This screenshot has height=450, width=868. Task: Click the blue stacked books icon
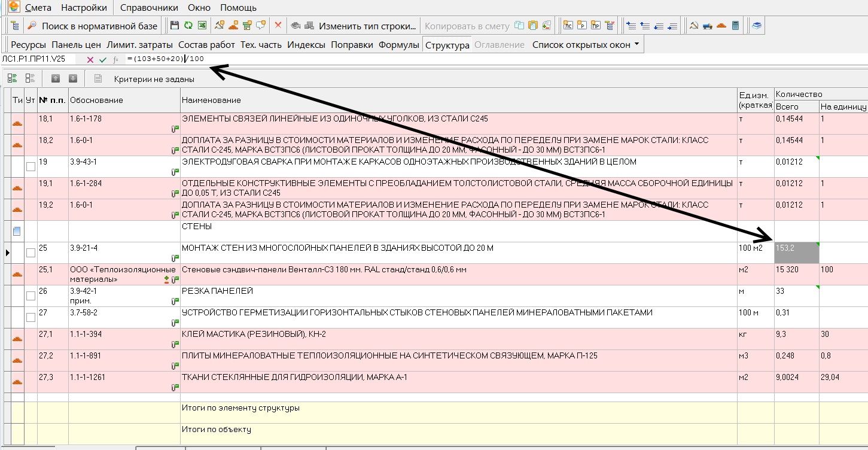pyautogui.click(x=757, y=26)
